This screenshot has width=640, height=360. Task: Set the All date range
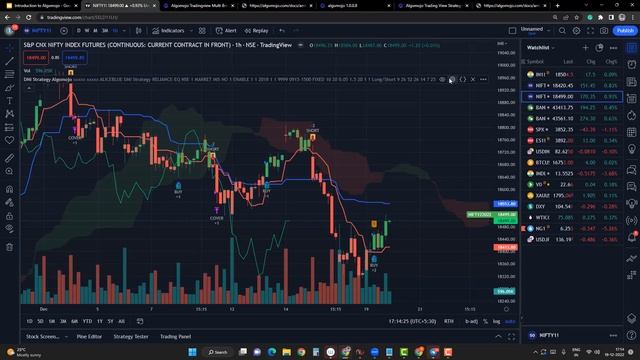pyautogui.click(x=121, y=321)
